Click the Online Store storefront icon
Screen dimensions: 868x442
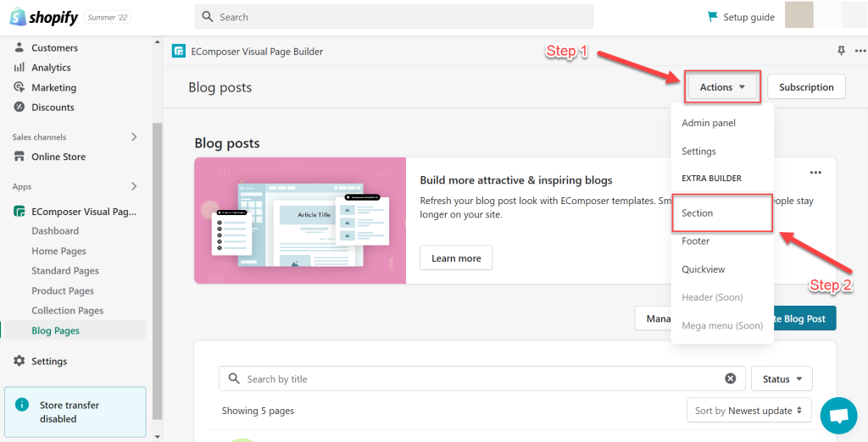click(19, 156)
